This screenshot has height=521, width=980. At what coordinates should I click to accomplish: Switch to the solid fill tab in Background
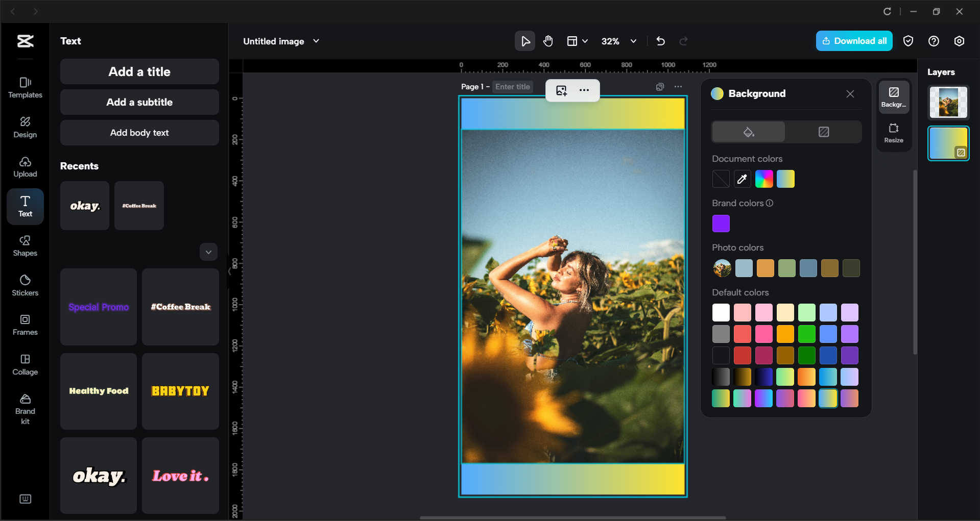pos(748,132)
